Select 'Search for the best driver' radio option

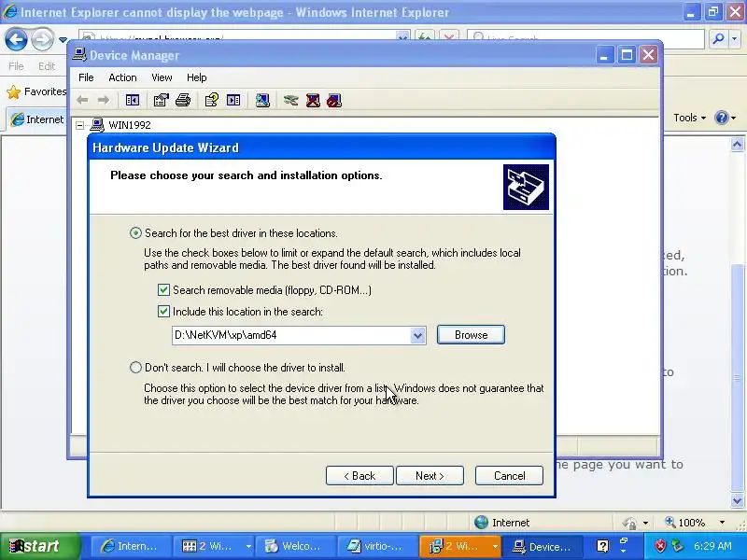tap(135, 232)
